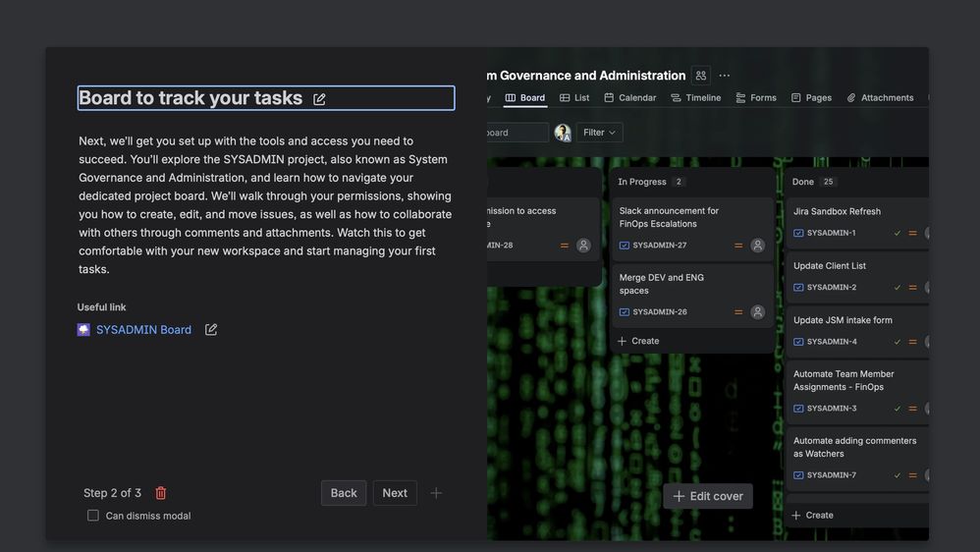
Task: Switch to the Timeline tab
Action: 695,98
